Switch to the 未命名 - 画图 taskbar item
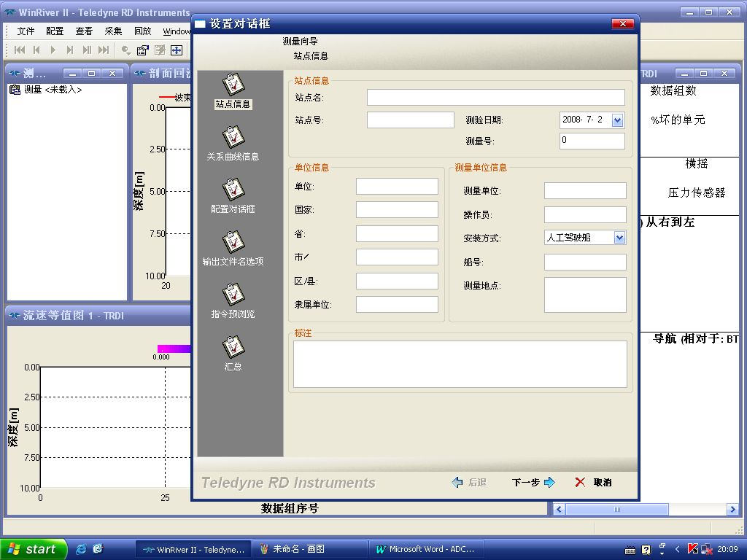Image resolution: width=747 pixels, height=560 pixels. tap(310, 548)
